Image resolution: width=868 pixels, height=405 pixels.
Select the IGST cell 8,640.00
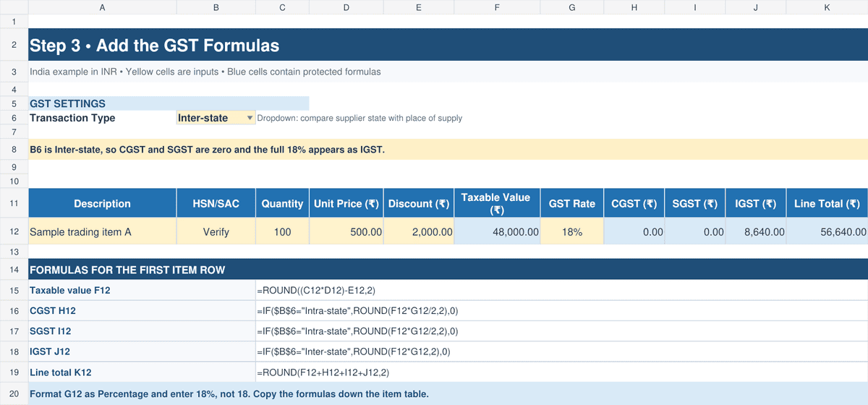pyautogui.click(x=756, y=232)
